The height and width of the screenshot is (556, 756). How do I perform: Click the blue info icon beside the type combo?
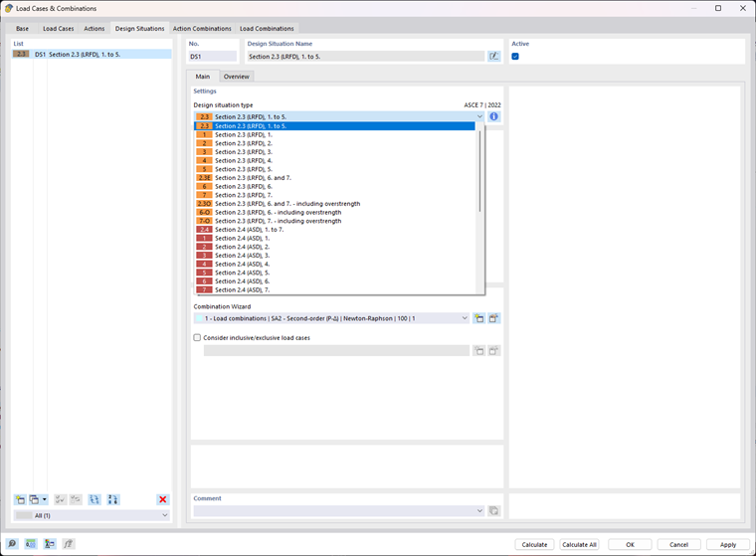[493, 116]
